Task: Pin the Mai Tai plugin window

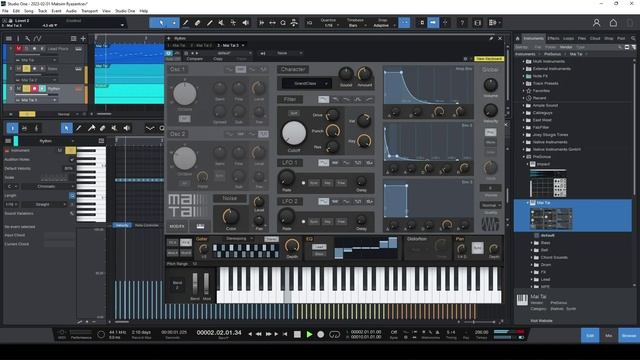Action: [491, 38]
